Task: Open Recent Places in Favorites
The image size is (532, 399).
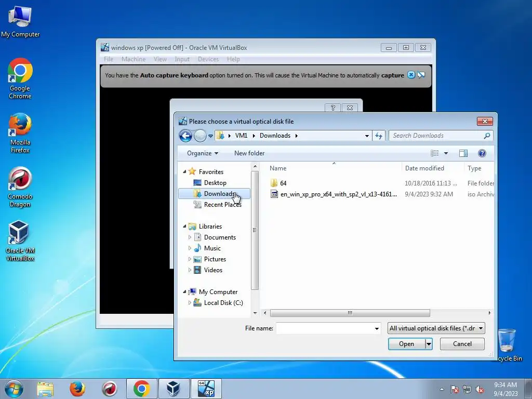Action: pos(222,205)
